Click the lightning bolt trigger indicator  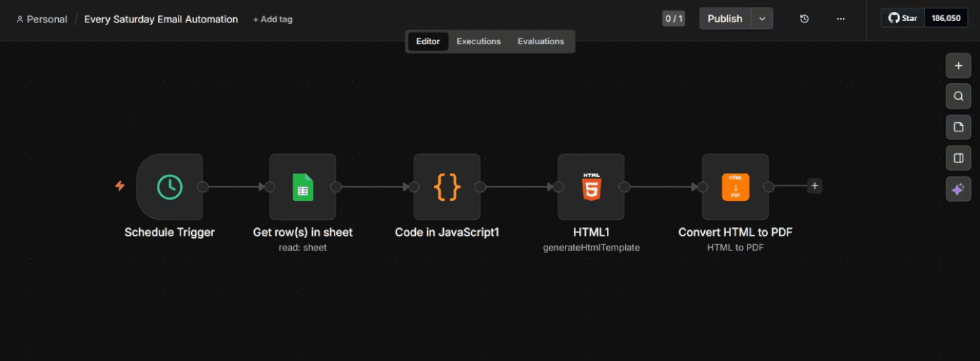120,186
